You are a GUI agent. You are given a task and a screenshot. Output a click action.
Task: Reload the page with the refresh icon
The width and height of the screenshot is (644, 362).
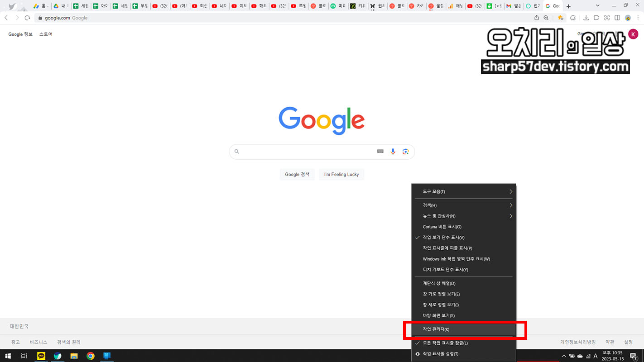27,18
